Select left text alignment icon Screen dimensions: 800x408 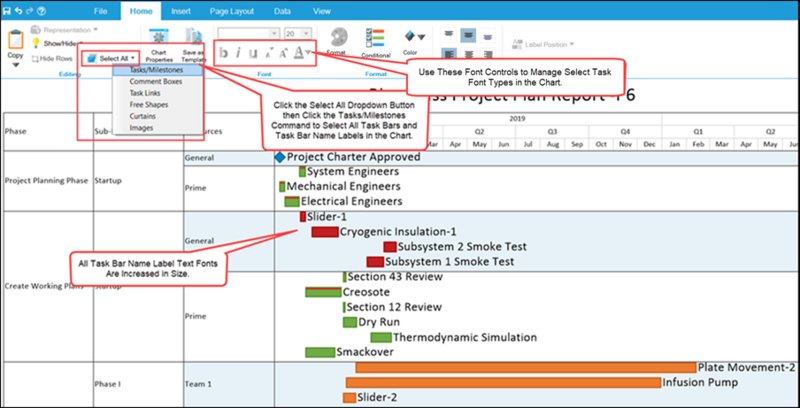coord(448,54)
